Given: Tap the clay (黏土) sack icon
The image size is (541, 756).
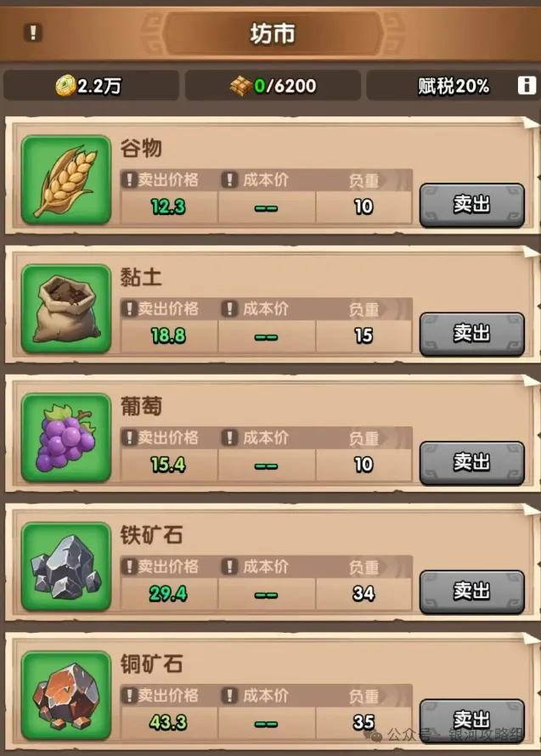Looking at the screenshot, I should [66, 308].
